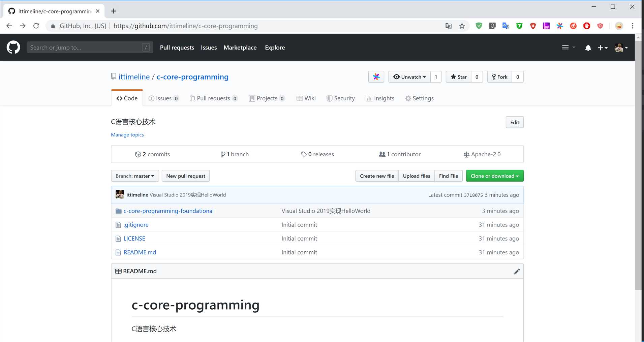Go back to previous page
The width and height of the screenshot is (644, 342).
tap(9, 26)
